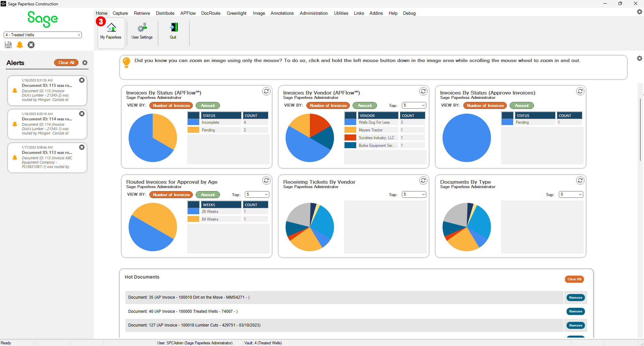
Task: Open Top dropdown in Invoices By Vendor
Action: click(x=414, y=105)
